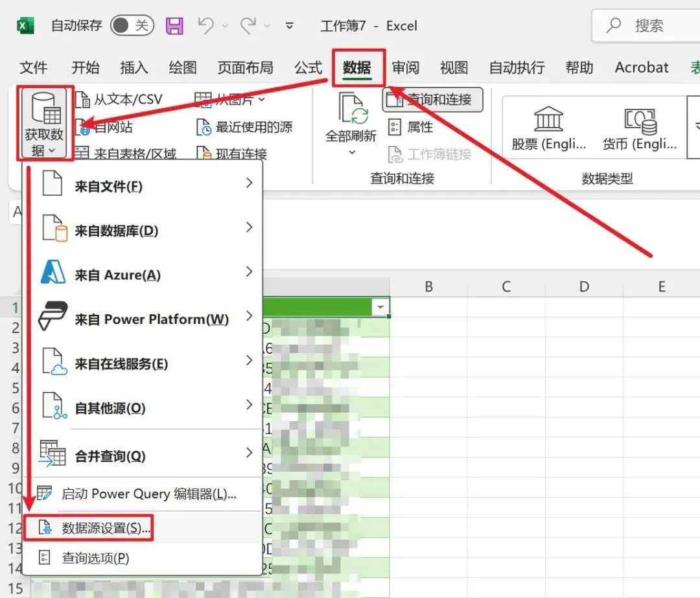Viewport: 700px width, 598px height.
Task: Open Customize Quick Access Toolbar dropdown
Action: tap(289, 26)
